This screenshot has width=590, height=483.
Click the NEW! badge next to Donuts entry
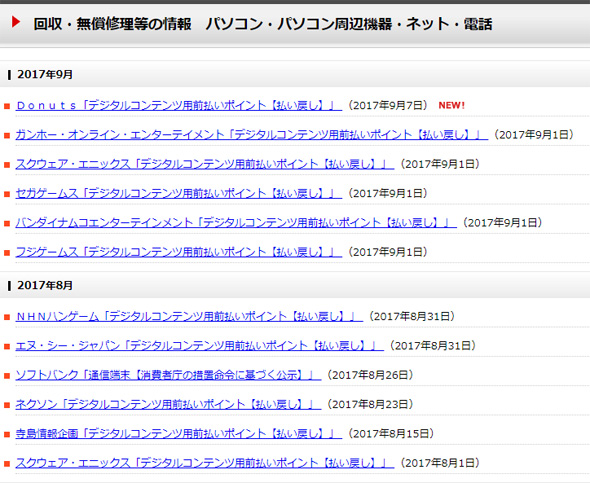tap(452, 105)
